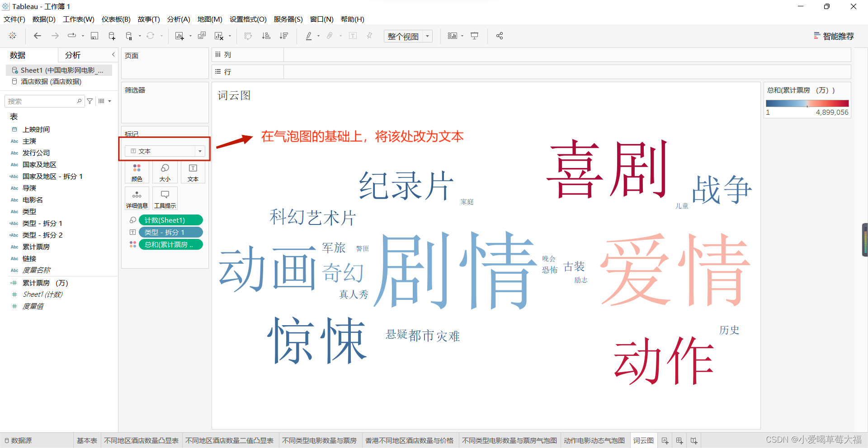This screenshot has width=868, height=448.
Task: Open the 分析(A) menu
Action: pos(179,19)
